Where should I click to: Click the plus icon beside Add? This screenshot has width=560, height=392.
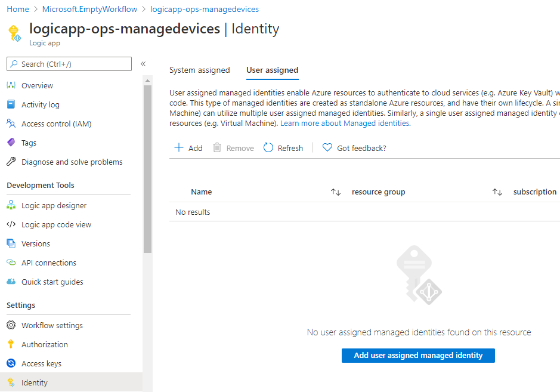coord(178,147)
